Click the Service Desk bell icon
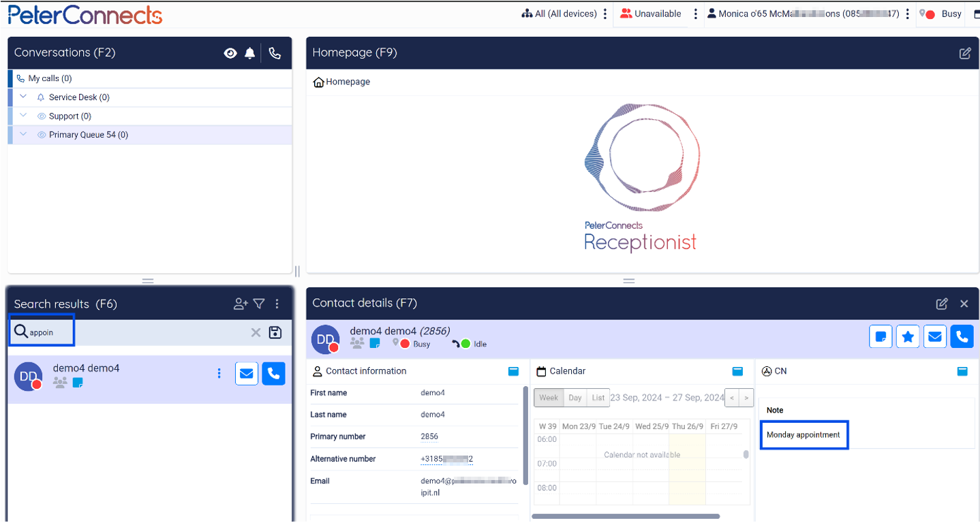This screenshot has width=980, height=525. 41,97
